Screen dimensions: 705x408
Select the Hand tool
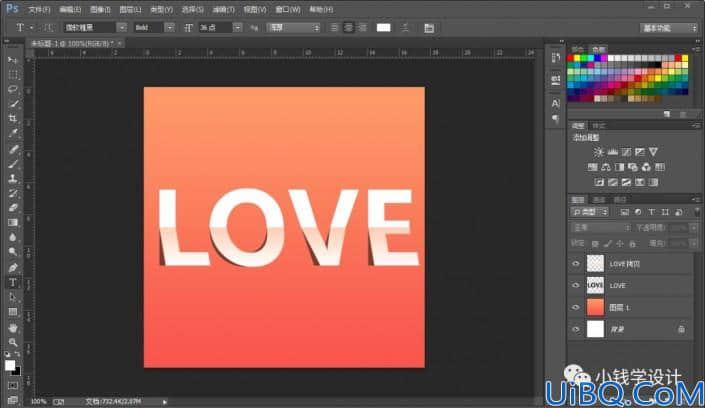coord(13,327)
